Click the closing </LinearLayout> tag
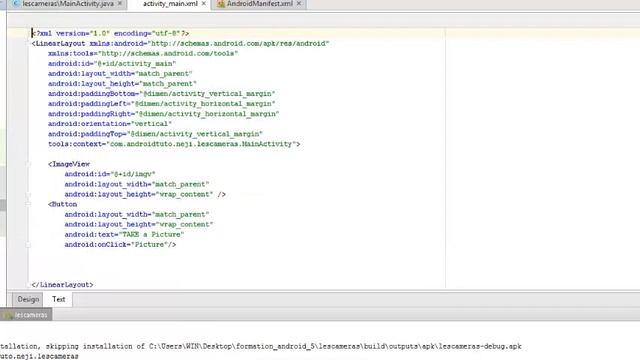The image size is (640, 360). click(x=62, y=285)
